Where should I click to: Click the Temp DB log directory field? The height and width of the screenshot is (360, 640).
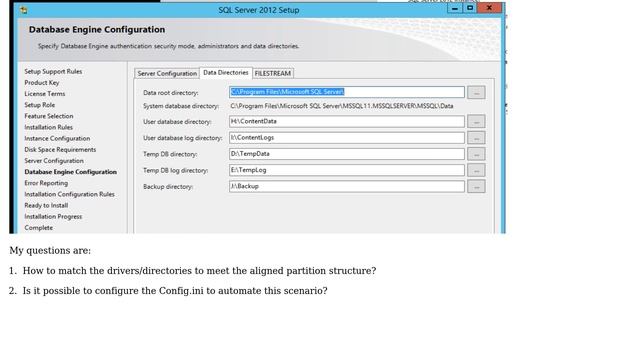[347, 170]
